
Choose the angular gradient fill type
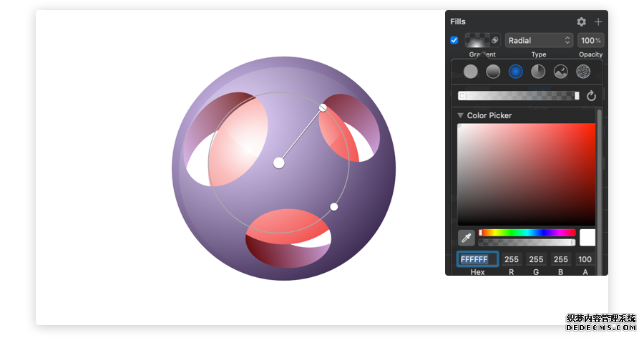tap(538, 72)
